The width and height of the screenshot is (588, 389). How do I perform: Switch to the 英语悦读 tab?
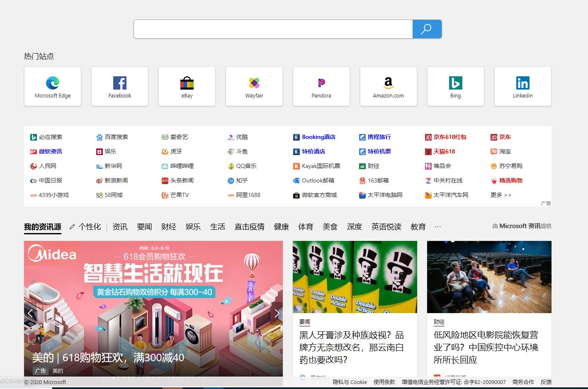point(386,226)
